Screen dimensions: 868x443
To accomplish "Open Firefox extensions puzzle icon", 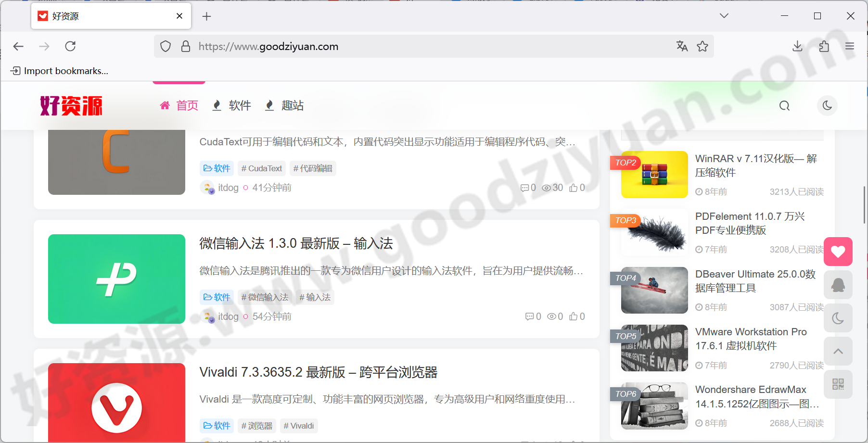I will 824,46.
